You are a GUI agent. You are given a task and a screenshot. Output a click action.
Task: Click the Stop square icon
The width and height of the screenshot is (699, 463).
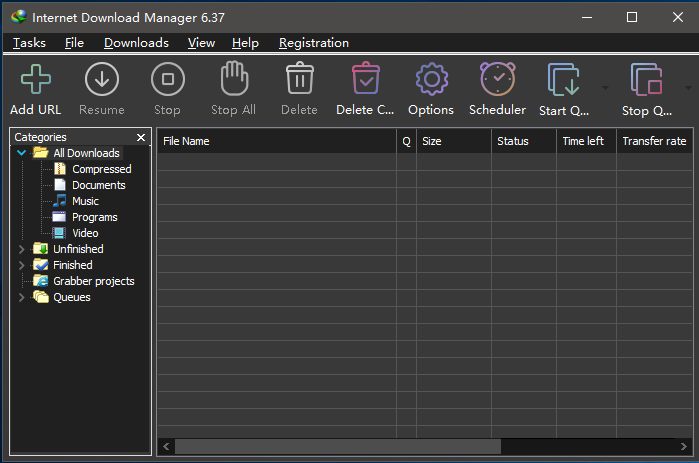(x=168, y=79)
